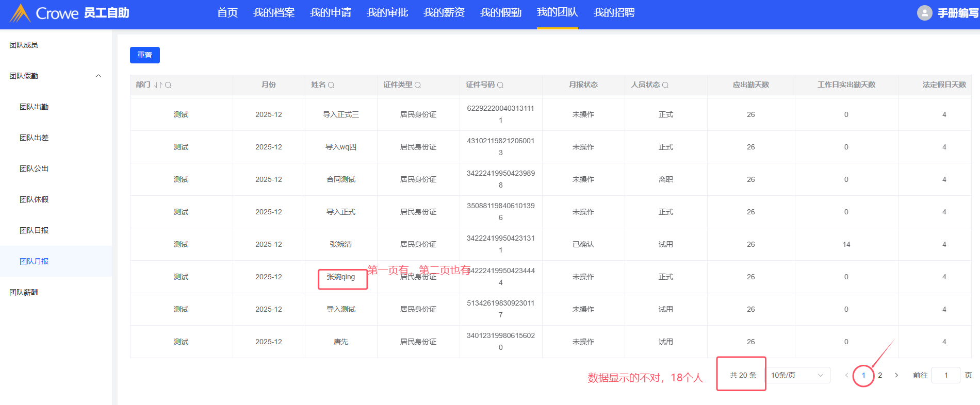The image size is (980, 405).
Task: Open the 首页 menu
Action: point(227,13)
